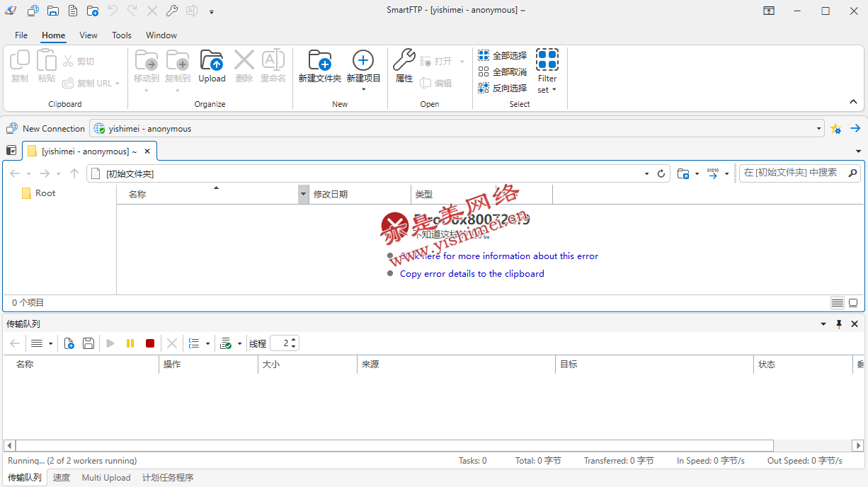Click the 新建文件夹 new folder button
The width and height of the screenshot is (868, 487).
pos(320,67)
